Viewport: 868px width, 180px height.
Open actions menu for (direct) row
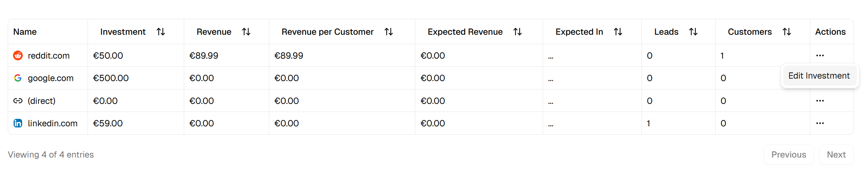tap(820, 101)
